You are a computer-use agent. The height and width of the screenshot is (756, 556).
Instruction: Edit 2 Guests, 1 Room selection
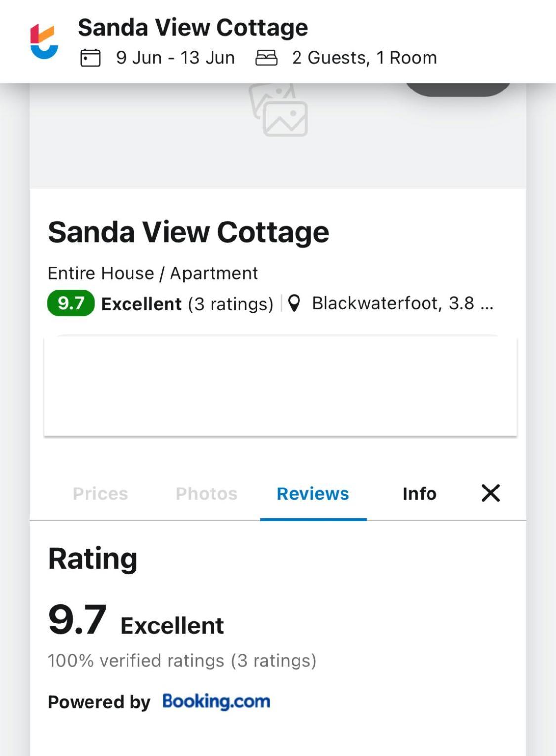(x=364, y=58)
